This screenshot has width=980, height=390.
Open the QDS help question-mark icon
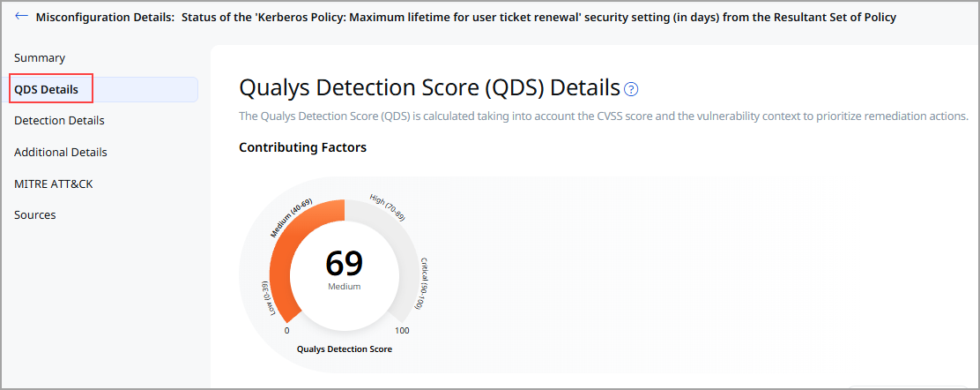click(630, 89)
